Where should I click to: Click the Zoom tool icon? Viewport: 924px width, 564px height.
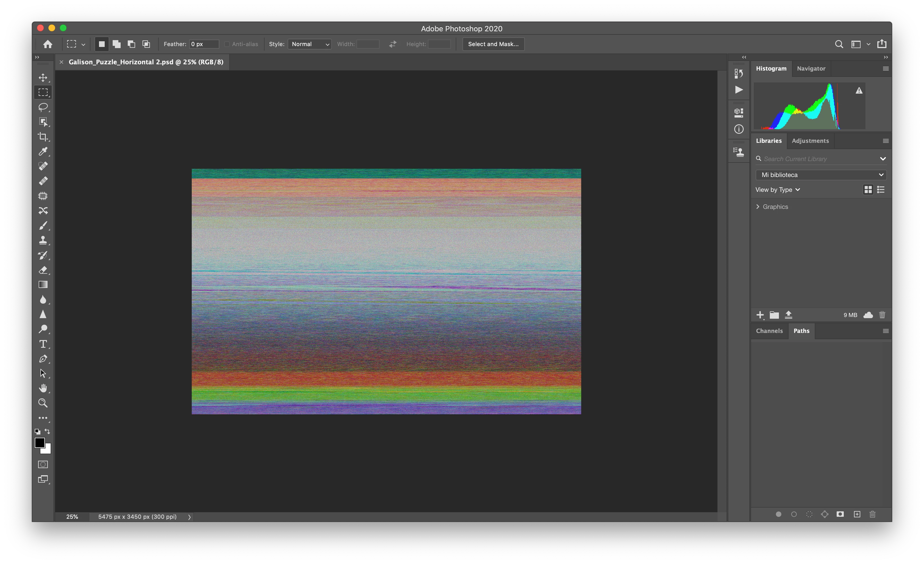(x=43, y=403)
